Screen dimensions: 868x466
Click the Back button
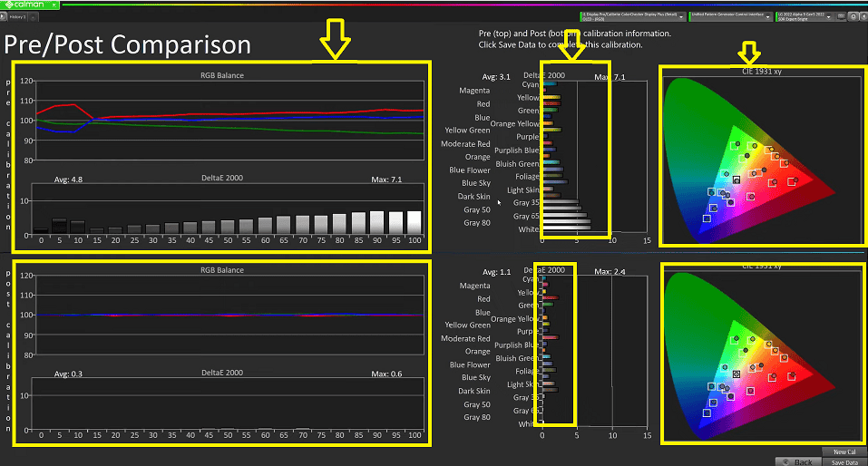click(797, 461)
